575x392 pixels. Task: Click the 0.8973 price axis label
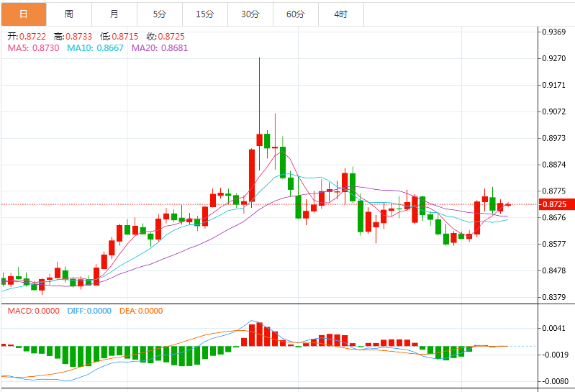pyautogui.click(x=553, y=138)
